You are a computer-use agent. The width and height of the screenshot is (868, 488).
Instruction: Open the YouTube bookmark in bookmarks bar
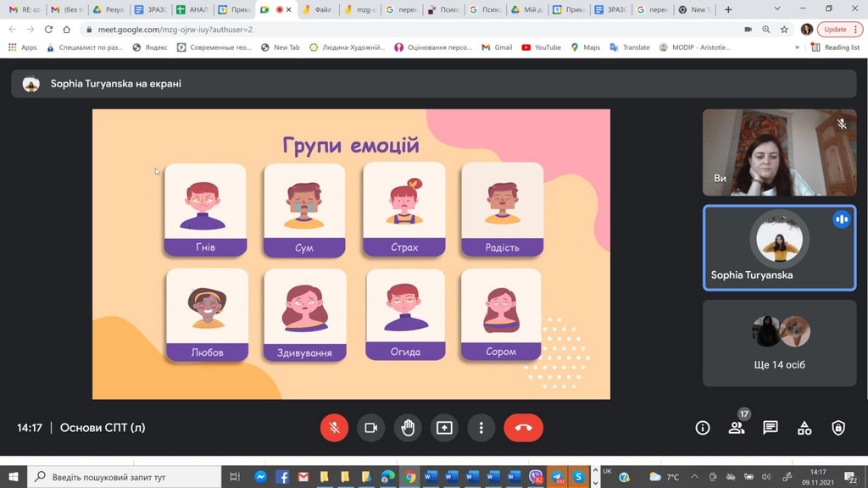click(x=541, y=47)
